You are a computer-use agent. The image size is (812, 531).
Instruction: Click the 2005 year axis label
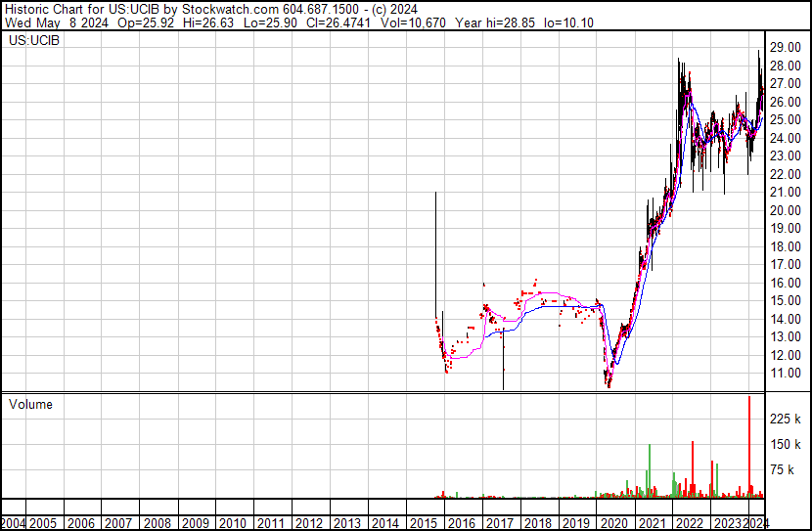42,523
